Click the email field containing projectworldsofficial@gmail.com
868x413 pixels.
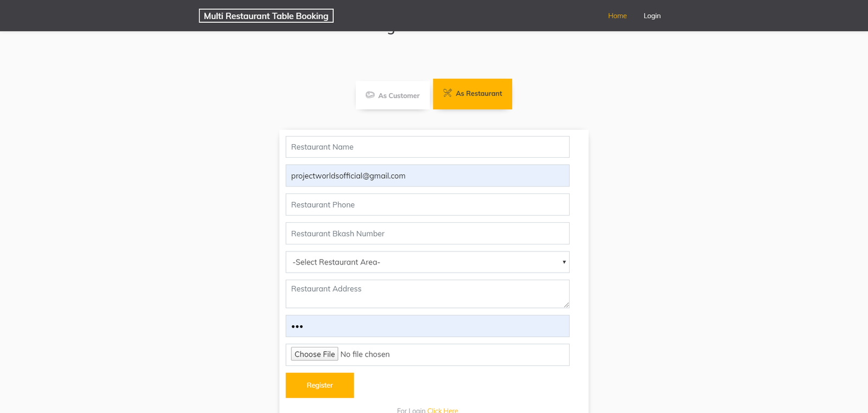click(427, 176)
